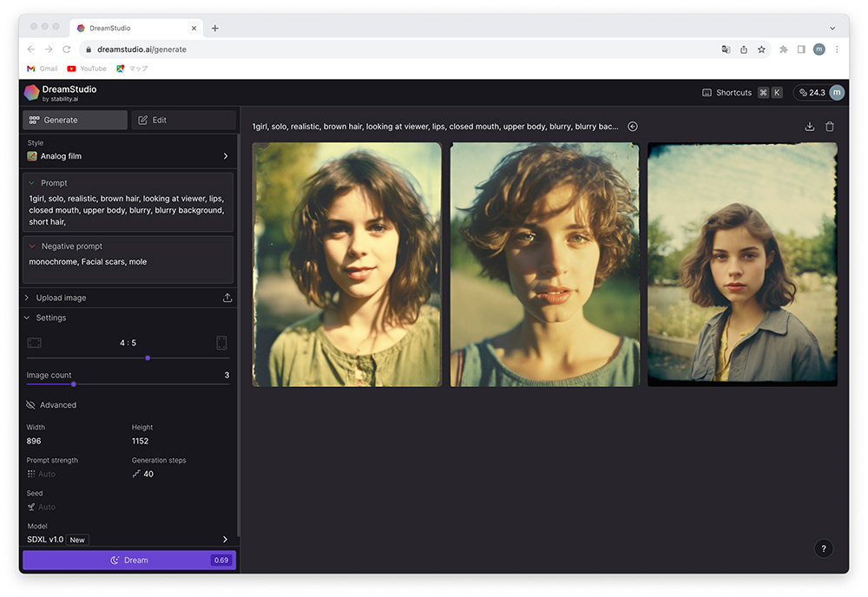Download generated images icon
868x597 pixels.
809,127
